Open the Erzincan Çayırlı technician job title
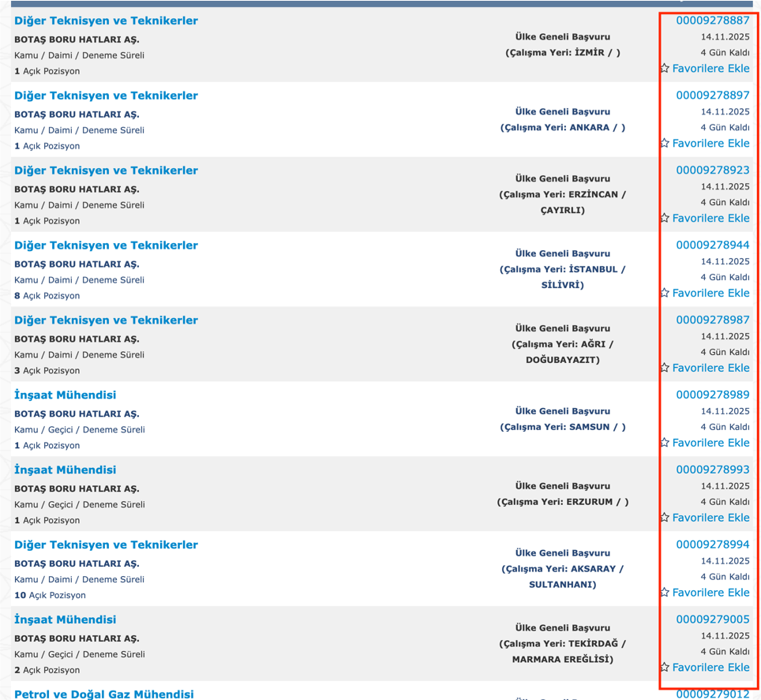Viewport: 761px width, 700px height. (106, 170)
